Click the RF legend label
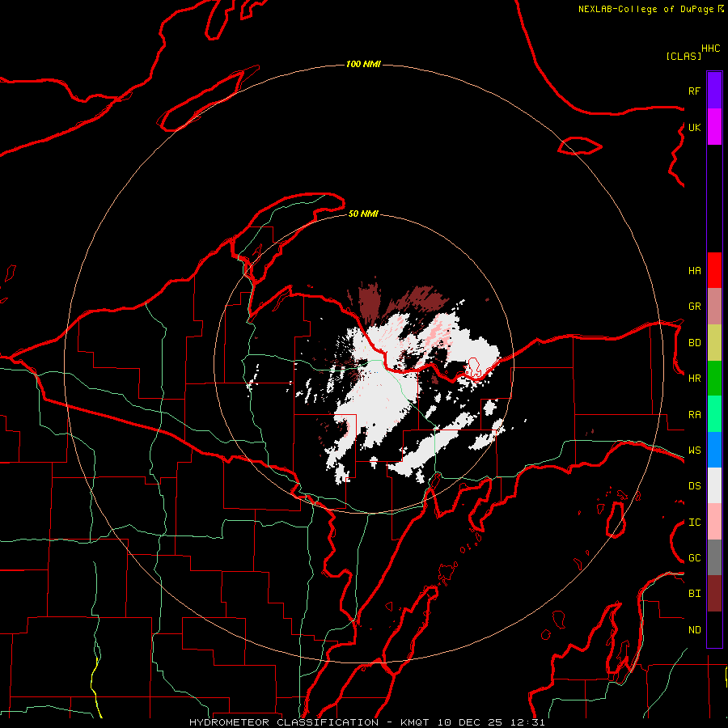 pos(694,91)
